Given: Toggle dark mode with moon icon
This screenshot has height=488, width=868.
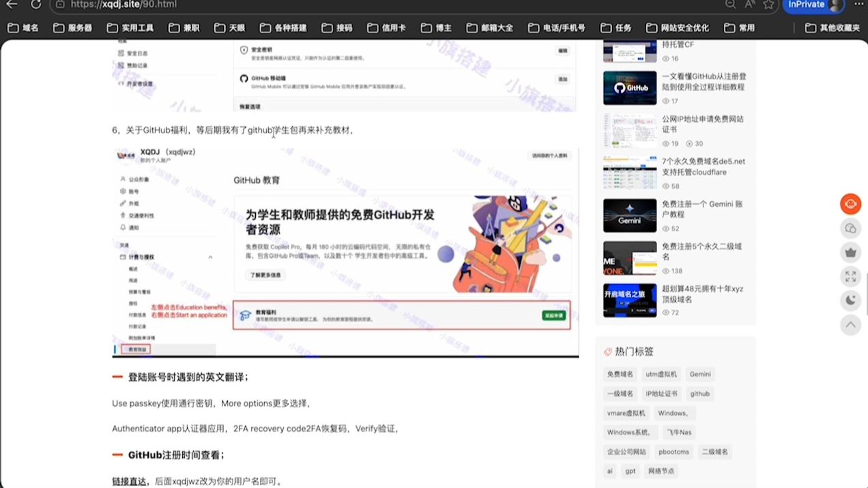Looking at the screenshot, I should (x=850, y=300).
